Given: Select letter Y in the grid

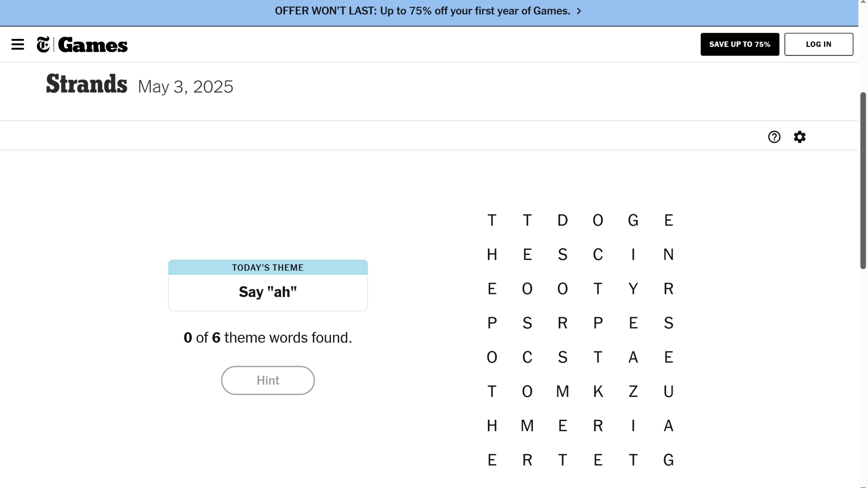Looking at the screenshot, I should click(x=633, y=289).
